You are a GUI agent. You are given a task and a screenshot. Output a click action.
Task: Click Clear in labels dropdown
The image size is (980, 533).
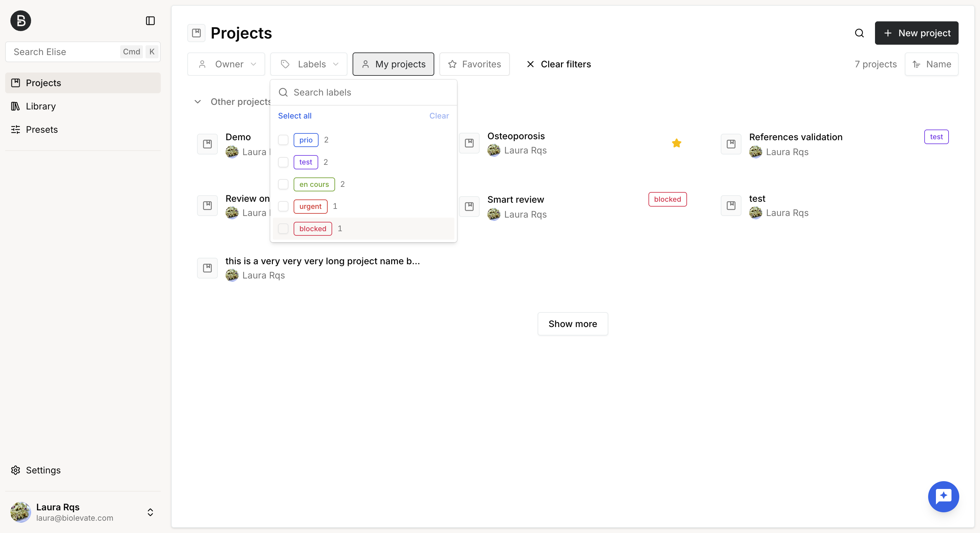coord(439,116)
